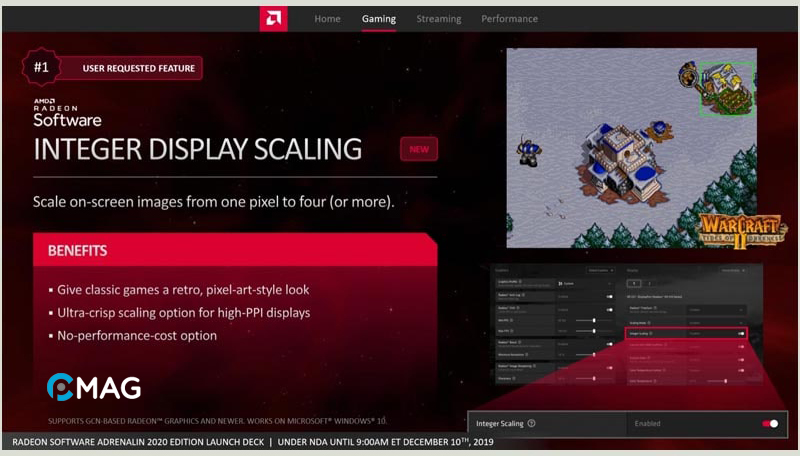The image size is (800, 456).
Task: Toggle Radeon Chill in settings panel
Action: tap(610, 310)
